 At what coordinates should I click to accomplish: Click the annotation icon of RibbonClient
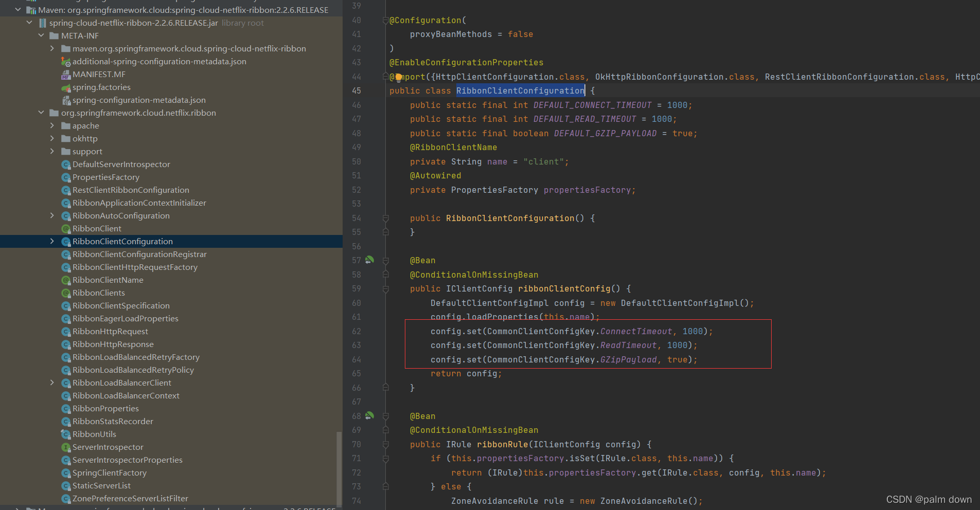point(66,229)
